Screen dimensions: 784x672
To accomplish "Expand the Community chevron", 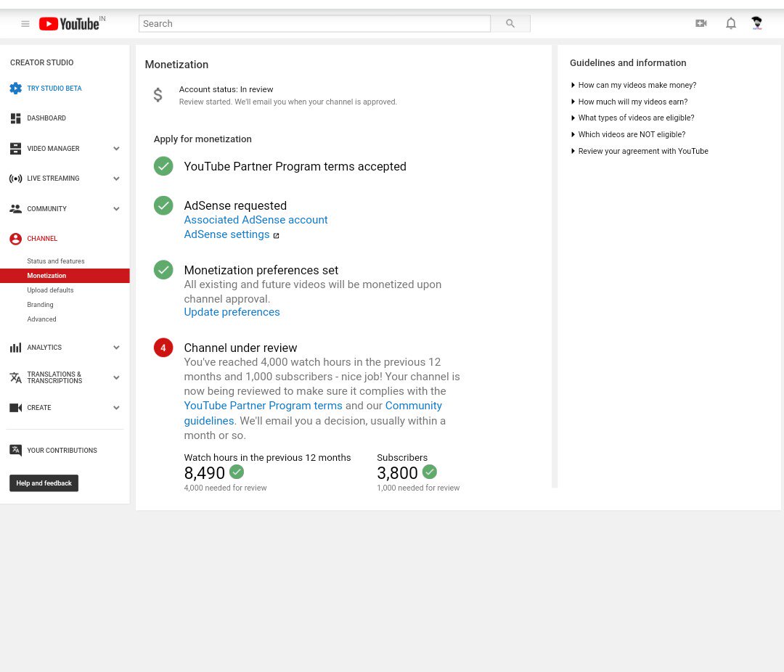I will tap(116, 209).
